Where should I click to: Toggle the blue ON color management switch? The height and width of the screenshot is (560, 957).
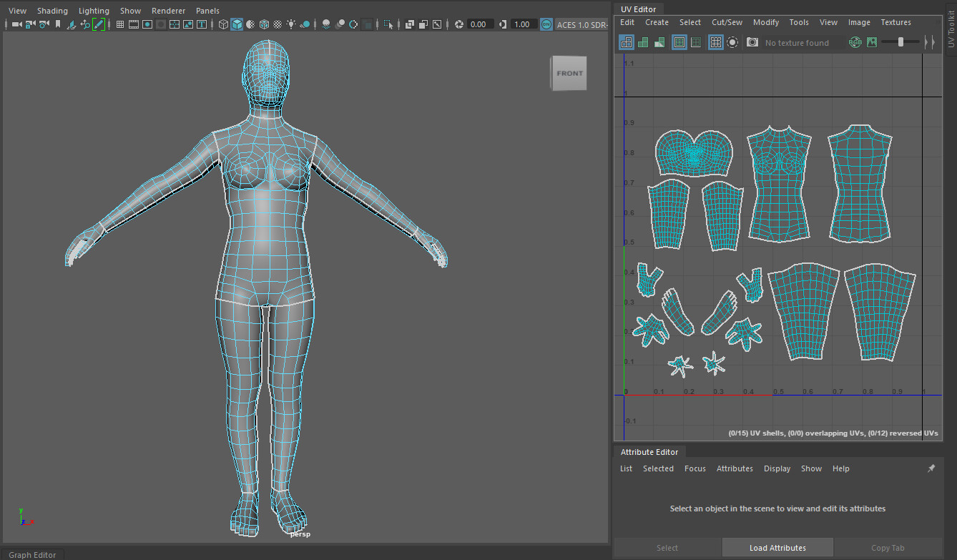[x=545, y=24]
